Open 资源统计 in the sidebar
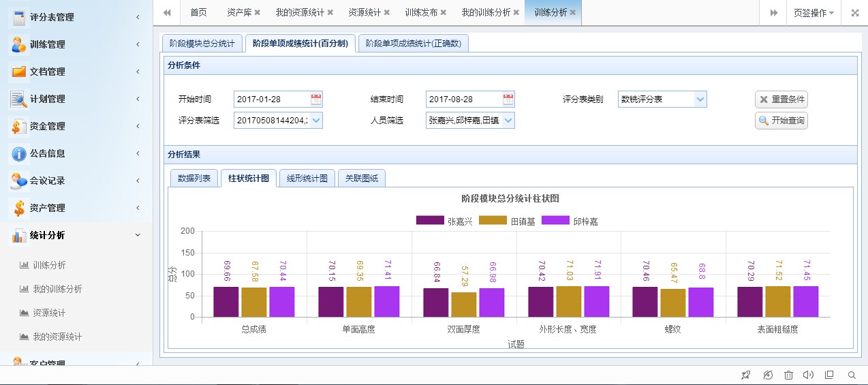 (50, 313)
